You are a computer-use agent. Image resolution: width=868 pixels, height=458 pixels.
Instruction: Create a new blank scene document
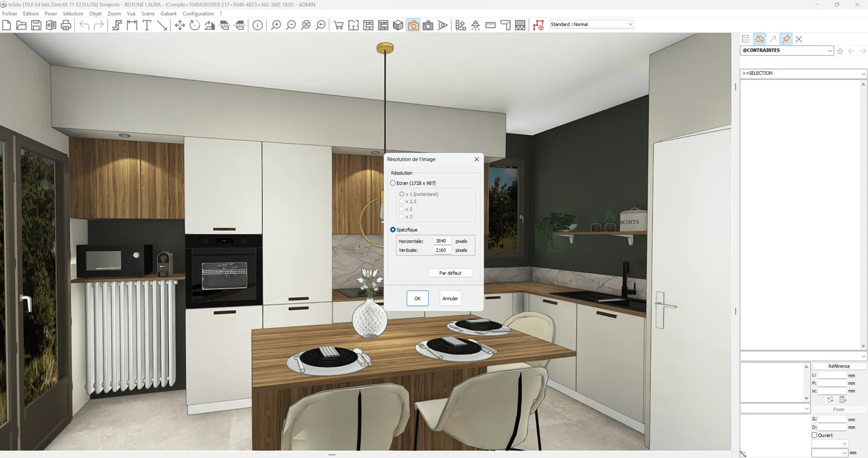(7, 25)
